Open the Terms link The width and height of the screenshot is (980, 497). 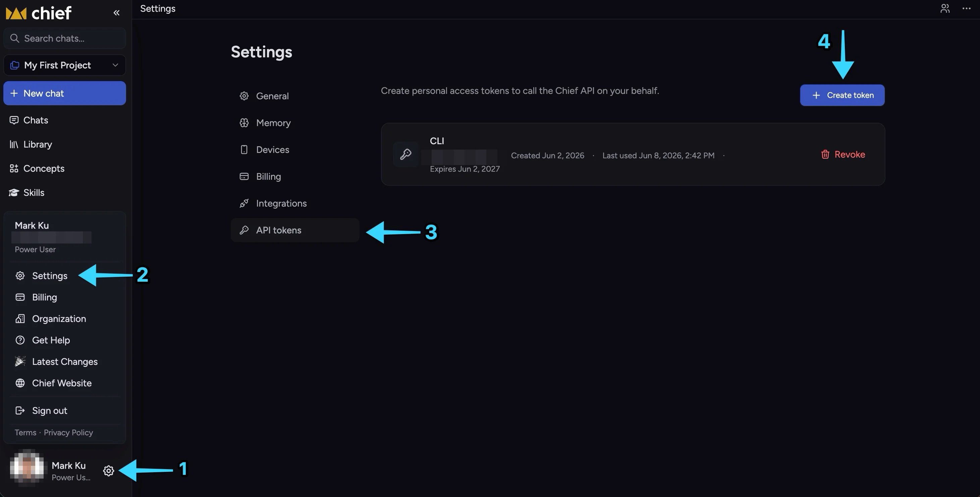[25, 433]
